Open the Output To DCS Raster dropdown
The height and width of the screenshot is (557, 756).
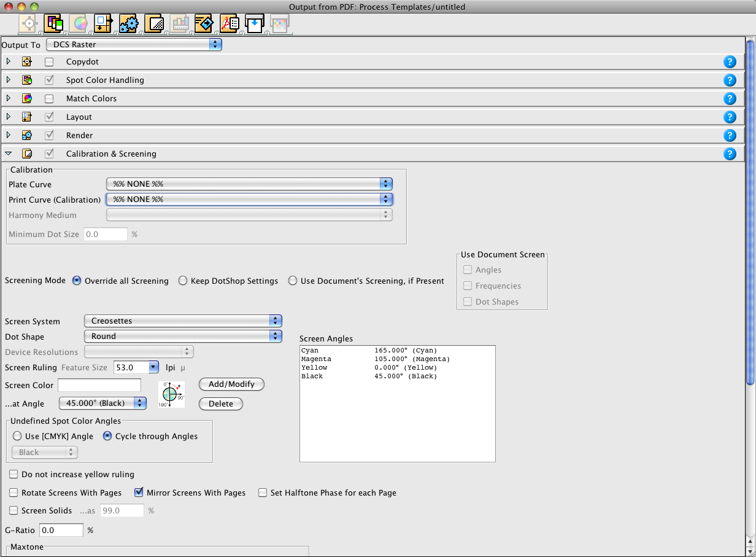click(134, 44)
